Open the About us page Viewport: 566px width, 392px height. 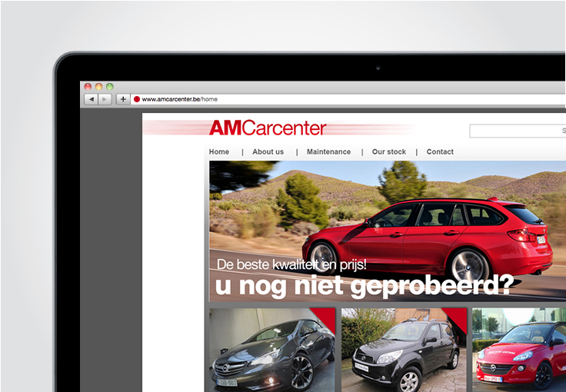pyautogui.click(x=268, y=152)
